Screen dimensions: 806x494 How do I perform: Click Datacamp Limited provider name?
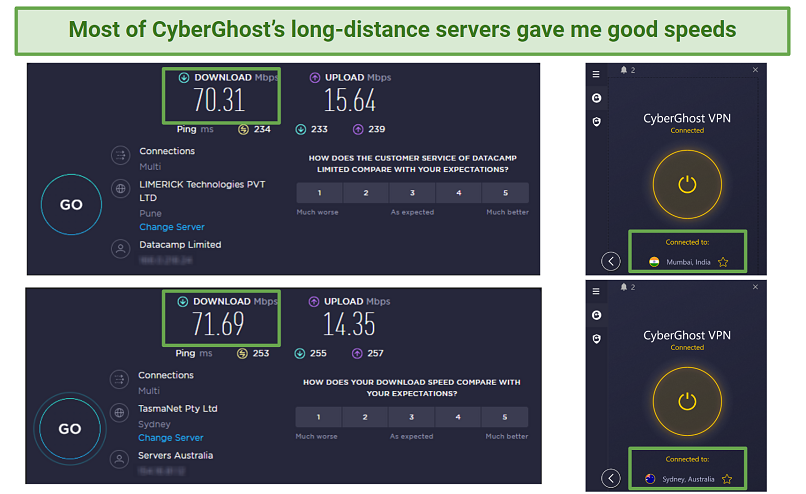tap(180, 245)
